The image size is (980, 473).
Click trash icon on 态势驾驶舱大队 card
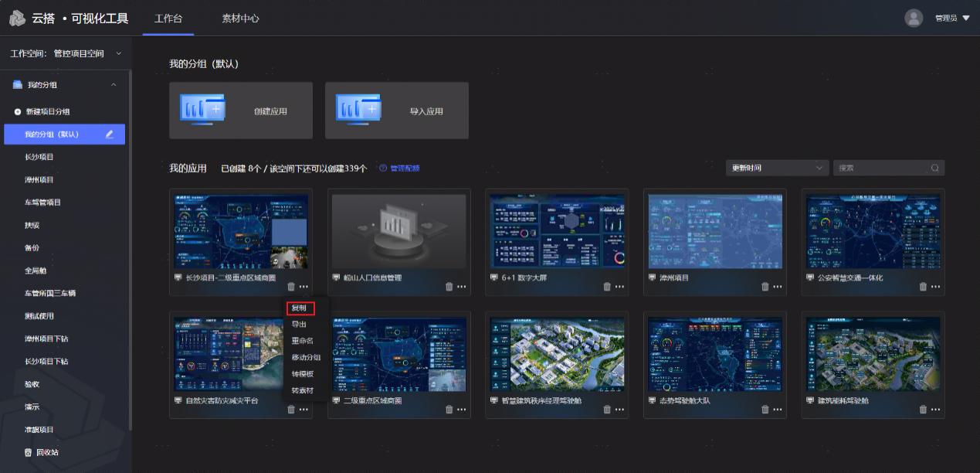tap(765, 410)
